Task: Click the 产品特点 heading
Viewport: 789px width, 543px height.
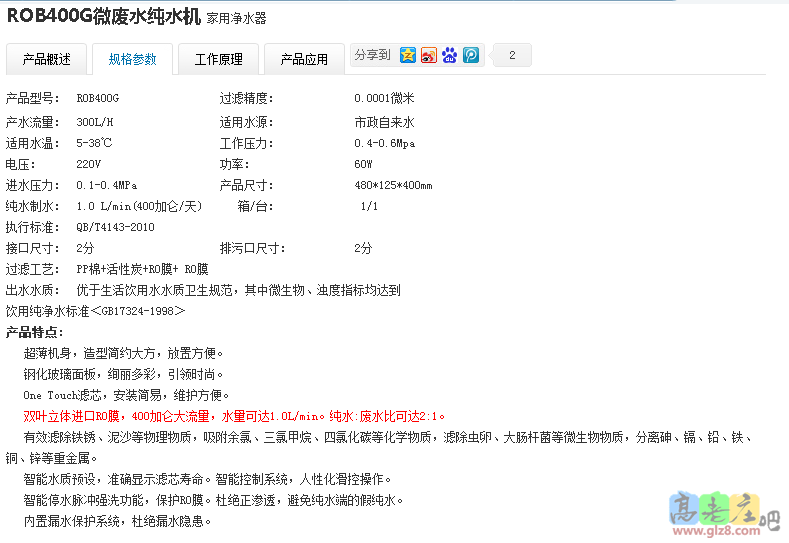Action: pos(34,332)
